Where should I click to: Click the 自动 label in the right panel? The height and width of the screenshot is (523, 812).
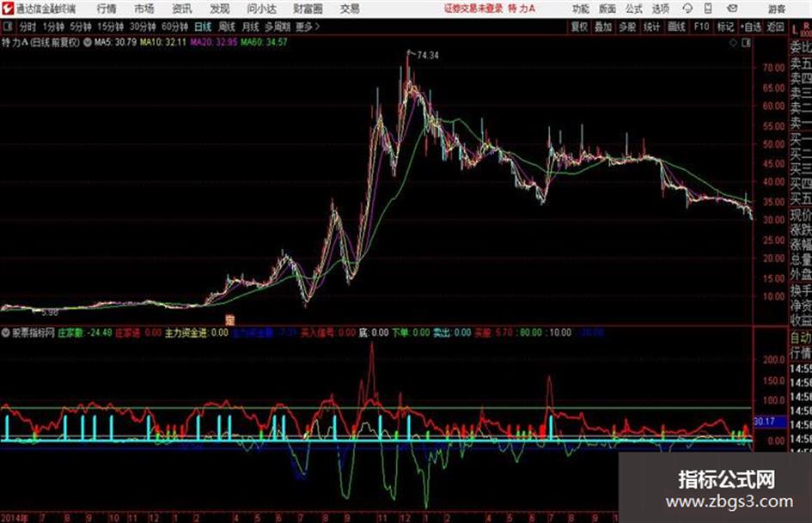(x=801, y=338)
